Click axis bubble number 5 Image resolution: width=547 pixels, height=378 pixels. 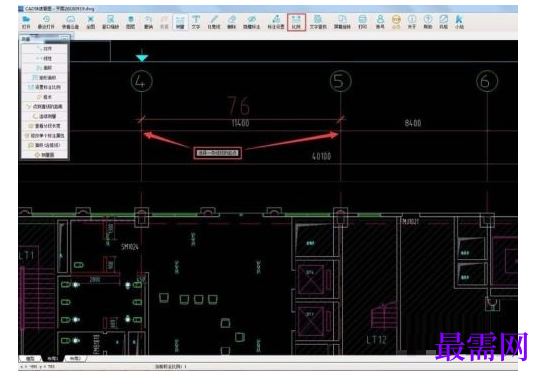click(x=340, y=82)
